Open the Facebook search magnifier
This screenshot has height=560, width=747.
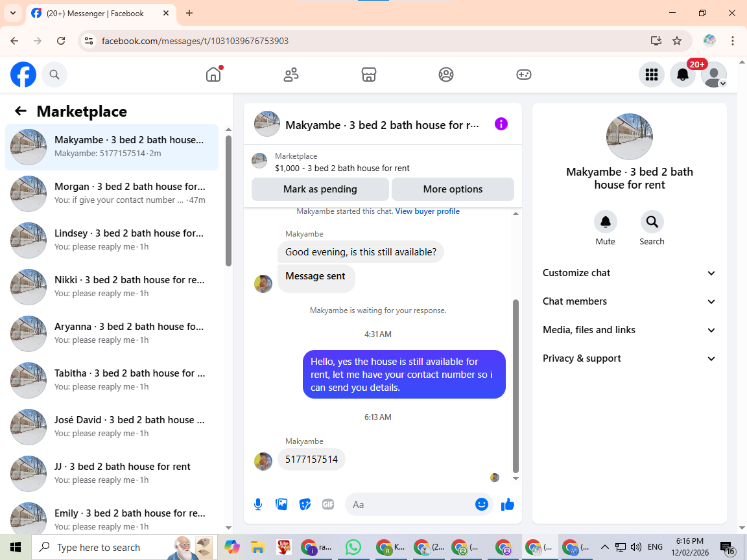point(54,75)
